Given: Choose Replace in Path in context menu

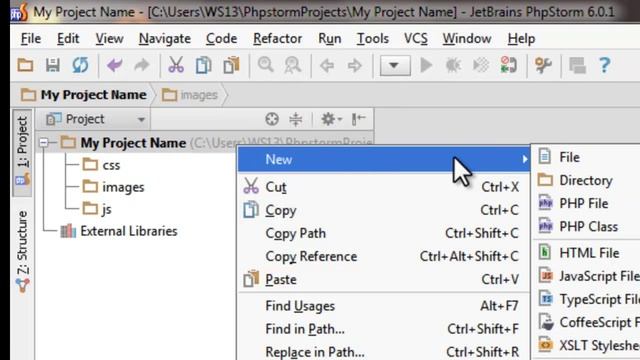Looking at the screenshot, I should (x=384, y=352).
